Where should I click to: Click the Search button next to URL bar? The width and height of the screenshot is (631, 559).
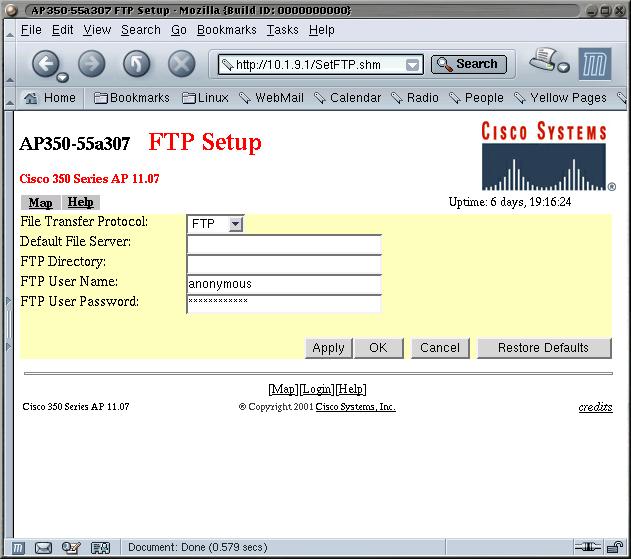[469, 64]
